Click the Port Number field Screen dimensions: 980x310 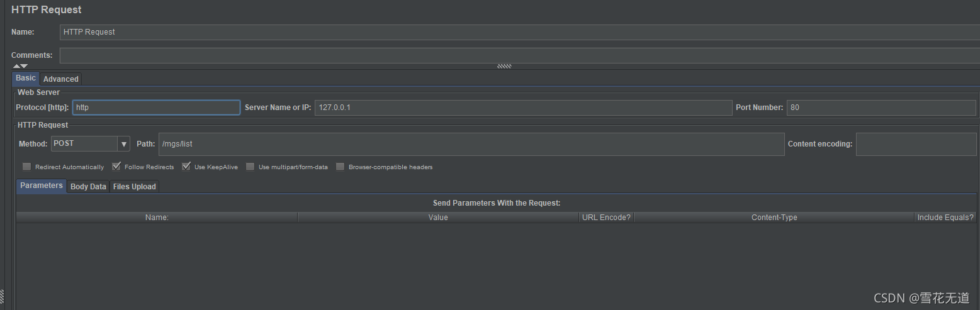881,108
